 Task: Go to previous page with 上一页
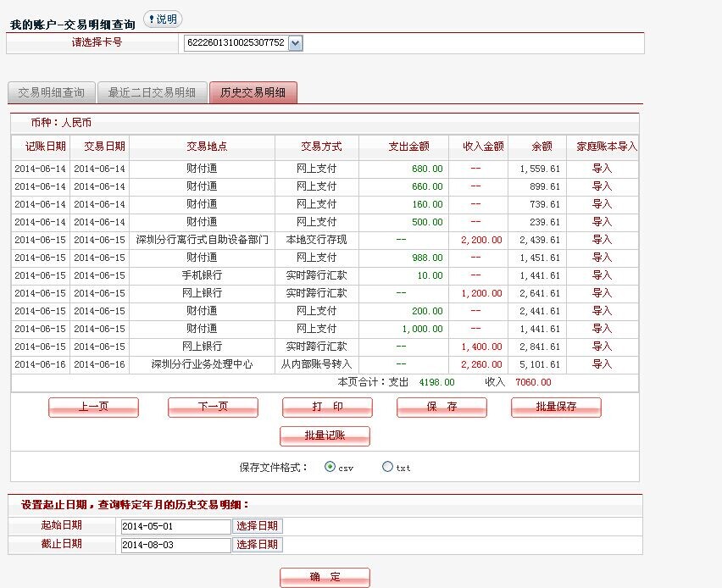(93, 408)
